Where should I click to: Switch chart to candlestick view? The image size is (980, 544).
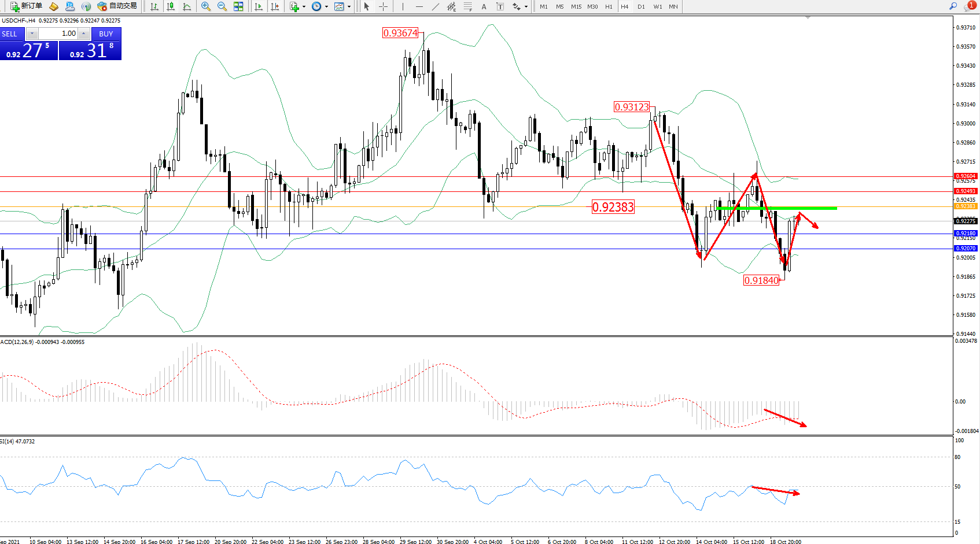171,6
